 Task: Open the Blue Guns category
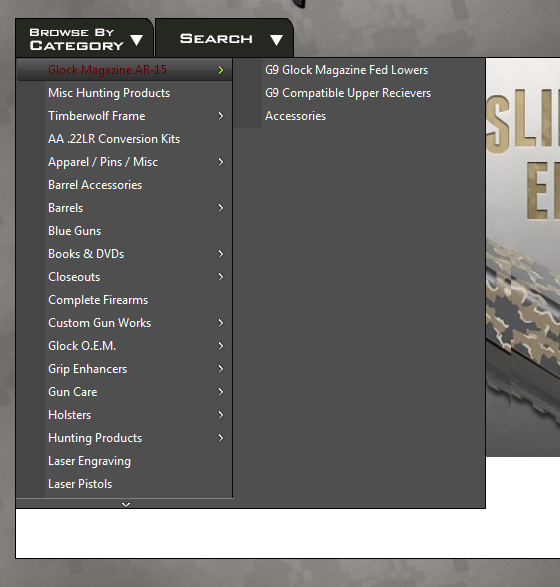124,231
